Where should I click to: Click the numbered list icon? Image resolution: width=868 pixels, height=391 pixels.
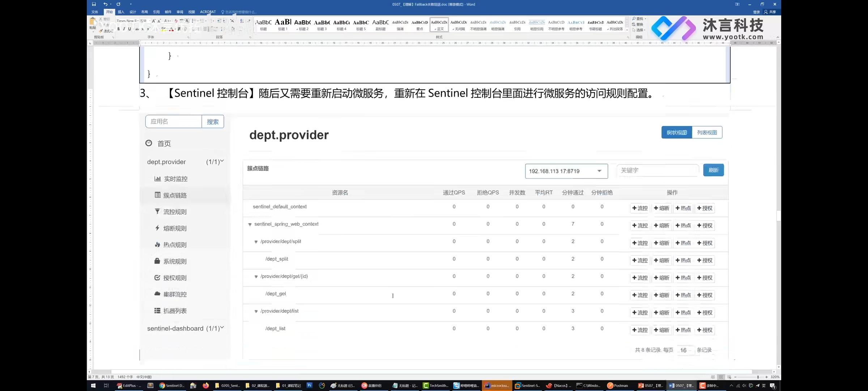pyautogui.click(x=202, y=21)
